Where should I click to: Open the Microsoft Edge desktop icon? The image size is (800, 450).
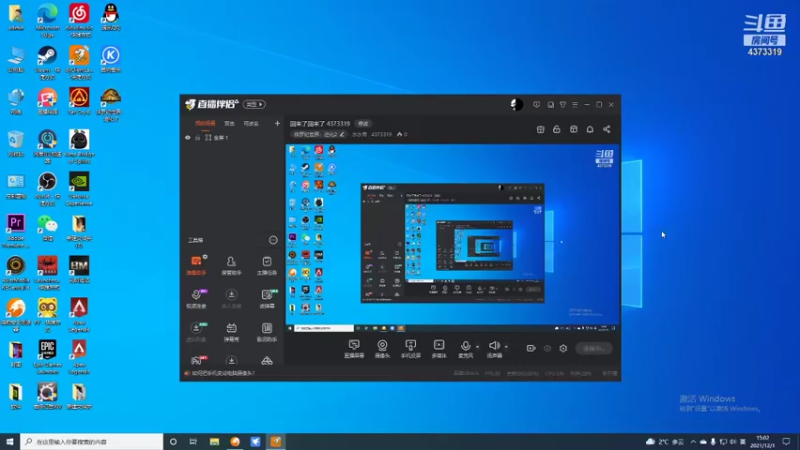point(47,20)
